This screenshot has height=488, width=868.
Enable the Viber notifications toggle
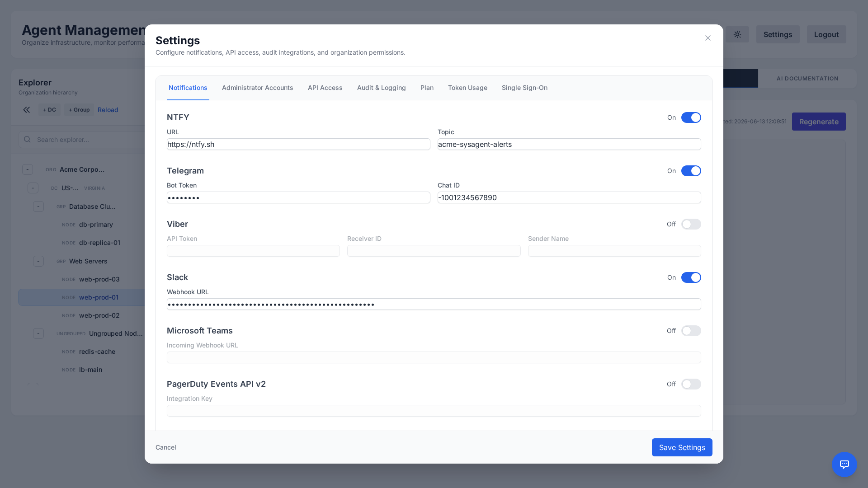click(x=691, y=224)
